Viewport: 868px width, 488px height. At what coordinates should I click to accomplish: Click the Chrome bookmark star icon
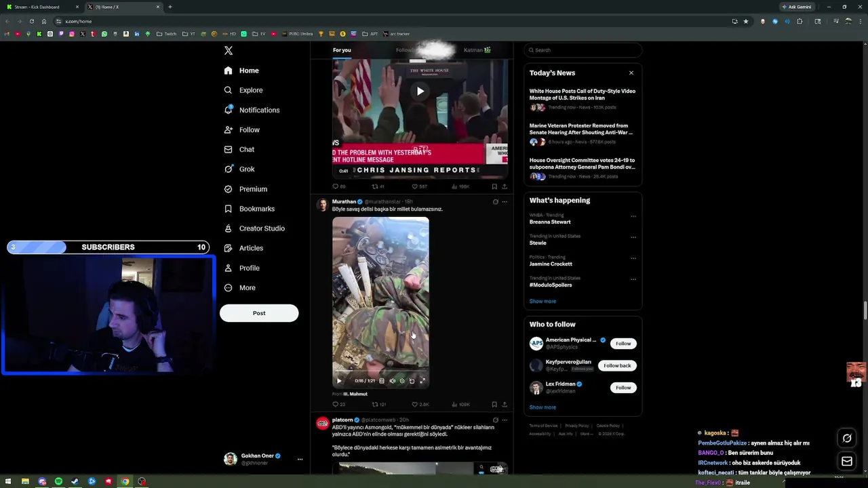(746, 21)
